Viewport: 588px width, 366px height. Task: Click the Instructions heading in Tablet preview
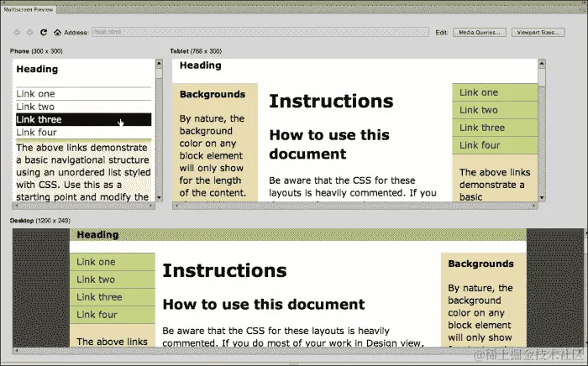(331, 101)
